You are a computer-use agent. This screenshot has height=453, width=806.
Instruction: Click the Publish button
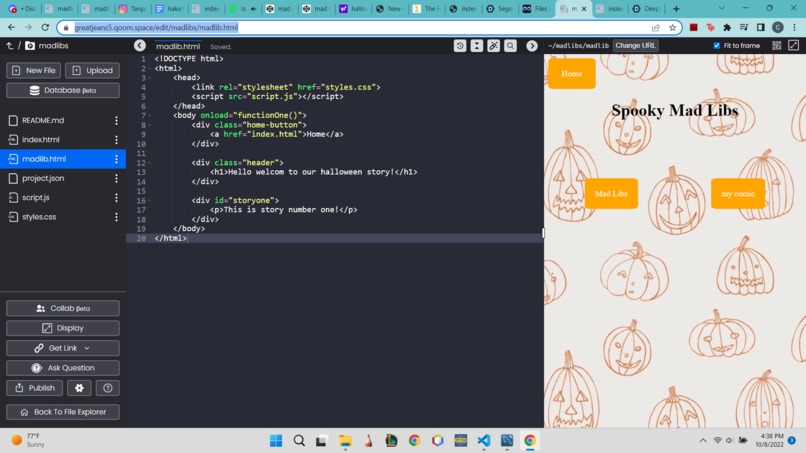coord(34,388)
